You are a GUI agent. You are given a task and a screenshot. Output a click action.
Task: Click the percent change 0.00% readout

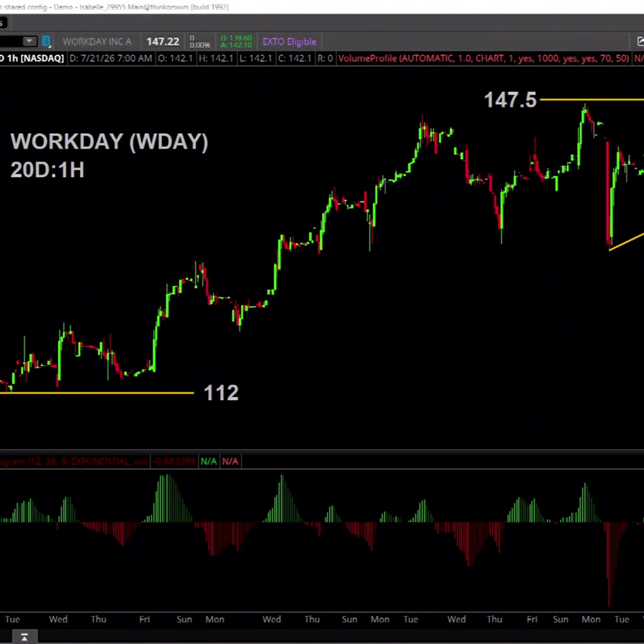[200, 45]
